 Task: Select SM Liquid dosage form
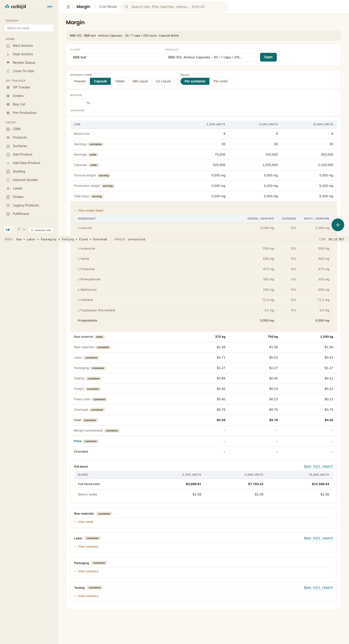[140, 81]
